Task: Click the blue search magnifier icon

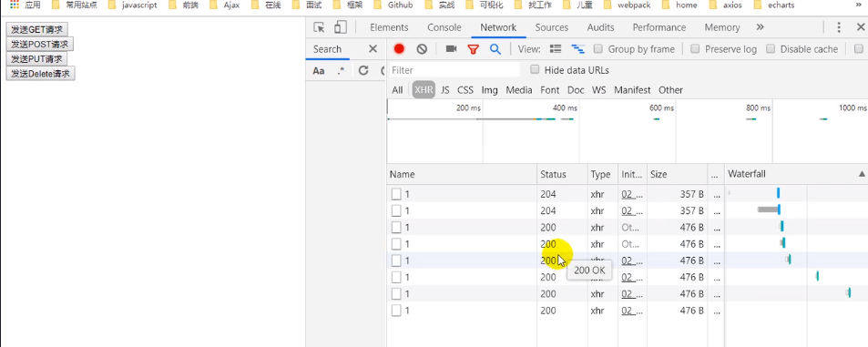Action: 495,48
